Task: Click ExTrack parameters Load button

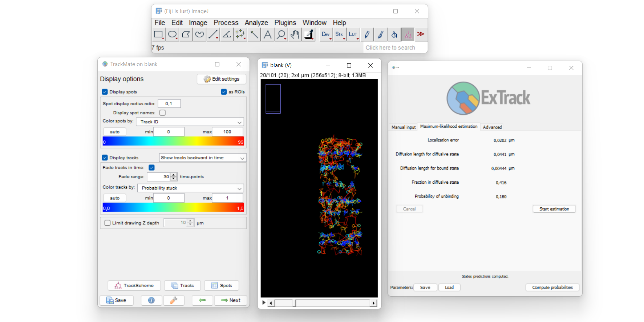Action: [x=449, y=288]
